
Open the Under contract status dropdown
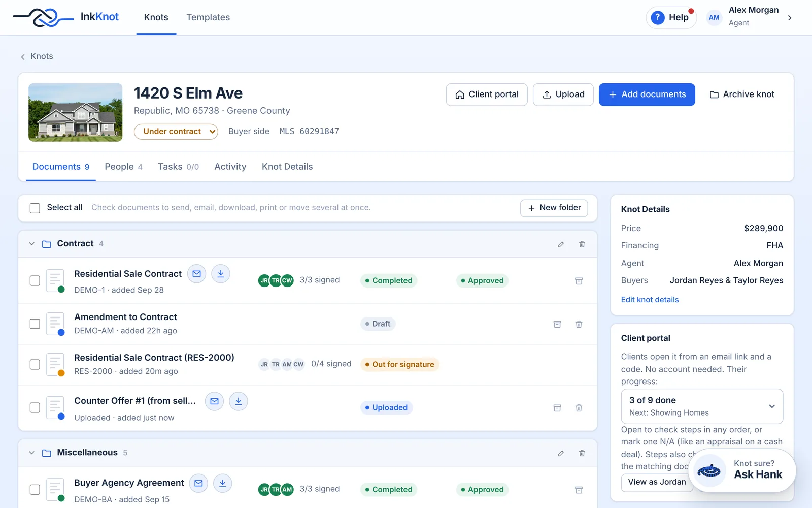click(x=176, y=132)
